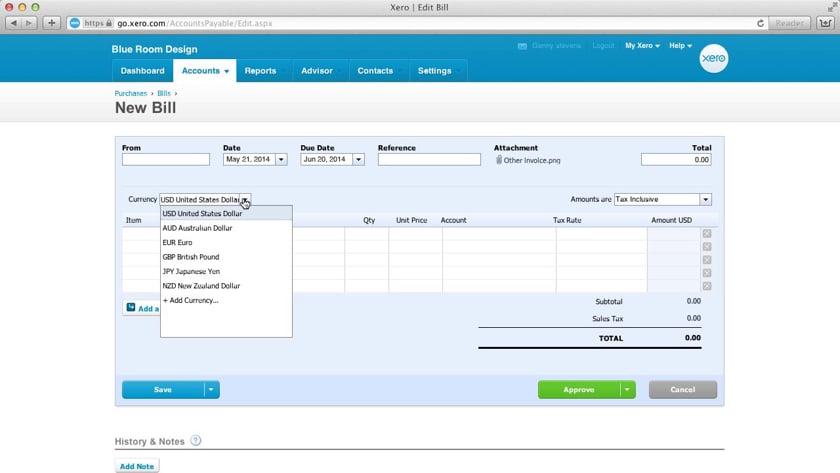The height and width of the screenshot is (473, 840).
Task: Pick JPY Japanese Yen currency
Action: pyautogui.click(x=226, y=271)
